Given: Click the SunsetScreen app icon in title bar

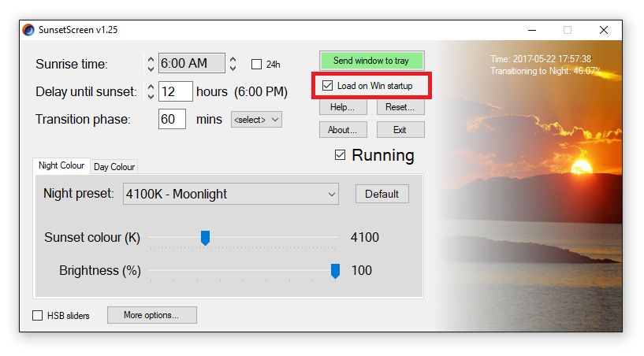Looking at the screenshot, I should click(x=28, y=30).
